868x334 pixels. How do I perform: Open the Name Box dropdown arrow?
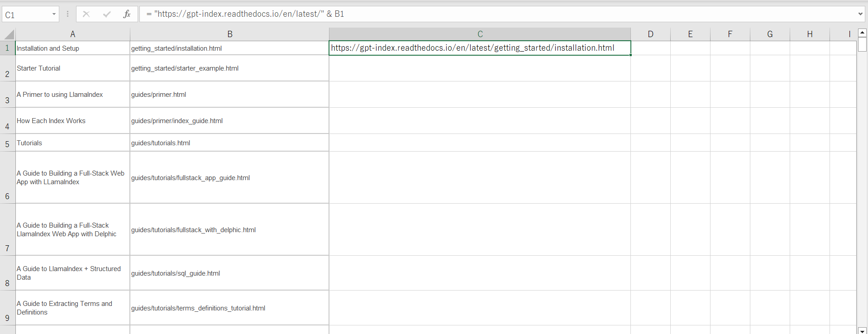pyautogui.click(x=54, y=14)
